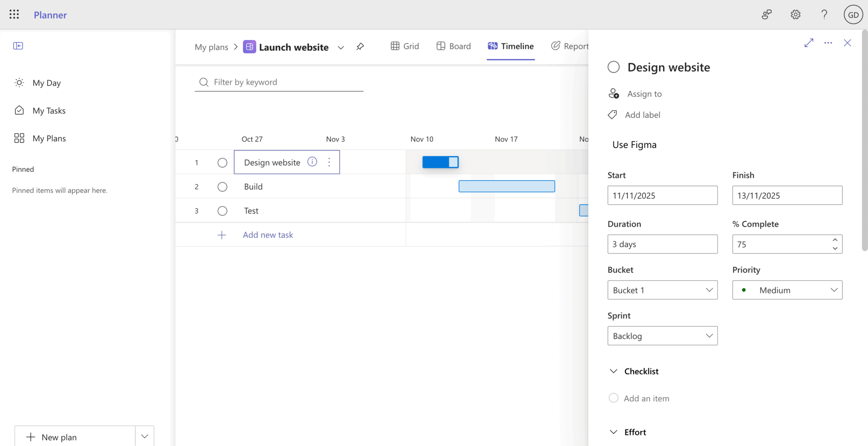The height and width of the screenshot is (446, 868).
Task: Open the Priority dropdown showing Medium
Action: tap(787, 290)
